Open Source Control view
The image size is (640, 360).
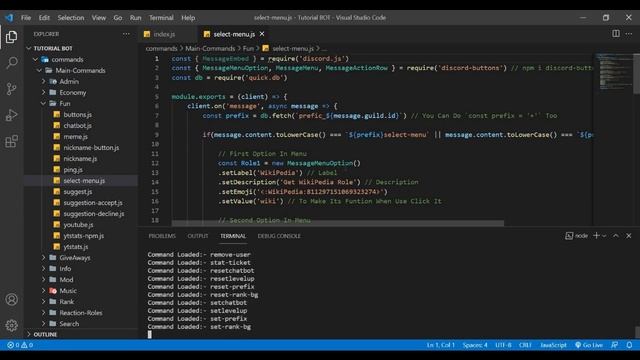(x=11, y=89)
